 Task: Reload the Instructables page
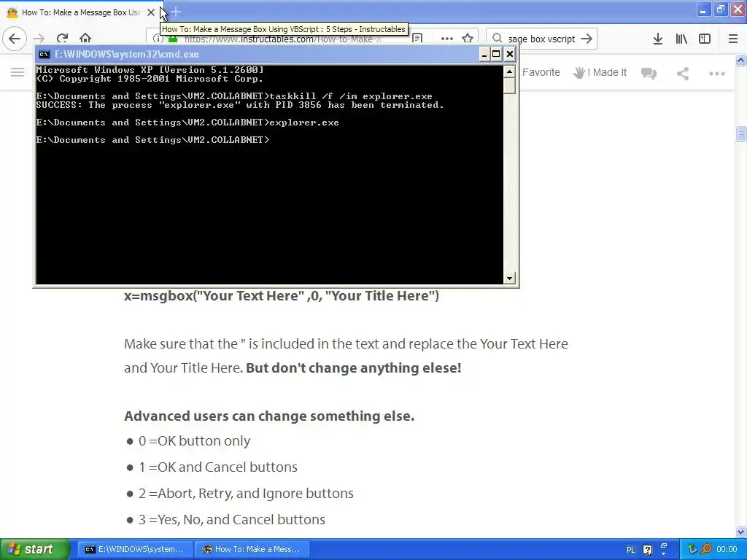[x=62, y=39]
